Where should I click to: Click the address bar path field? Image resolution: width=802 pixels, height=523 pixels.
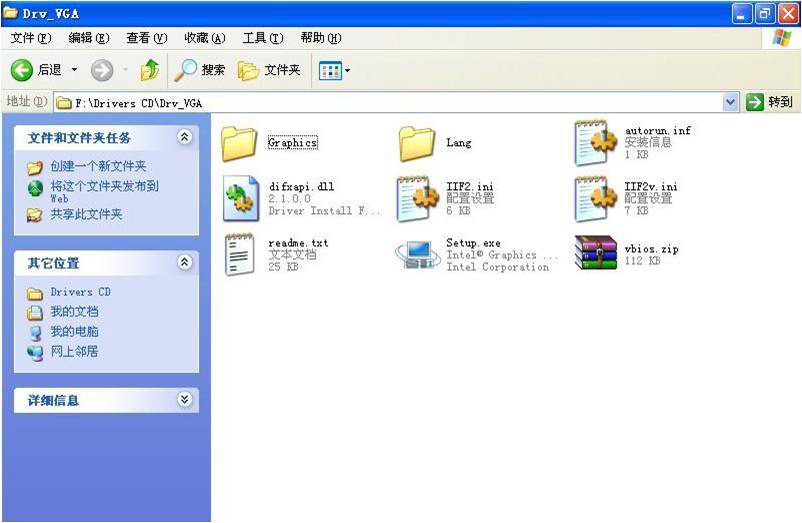(x=390, y=102)
